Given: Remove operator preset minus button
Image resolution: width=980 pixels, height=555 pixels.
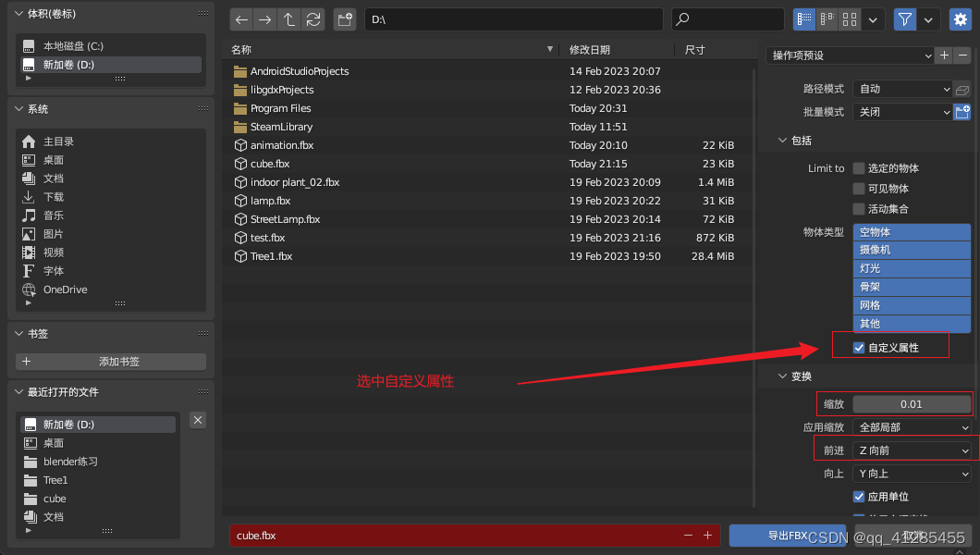Looking at the screenshot, I should tap(963, 55).
